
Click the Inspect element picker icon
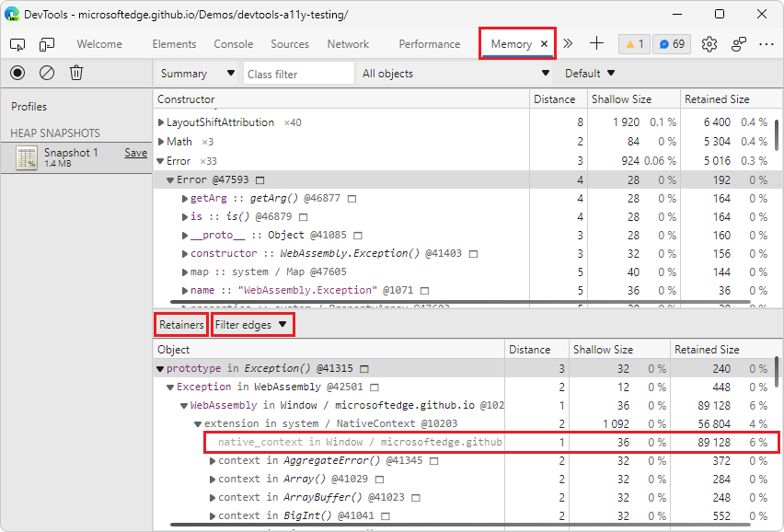pos(17,44)
